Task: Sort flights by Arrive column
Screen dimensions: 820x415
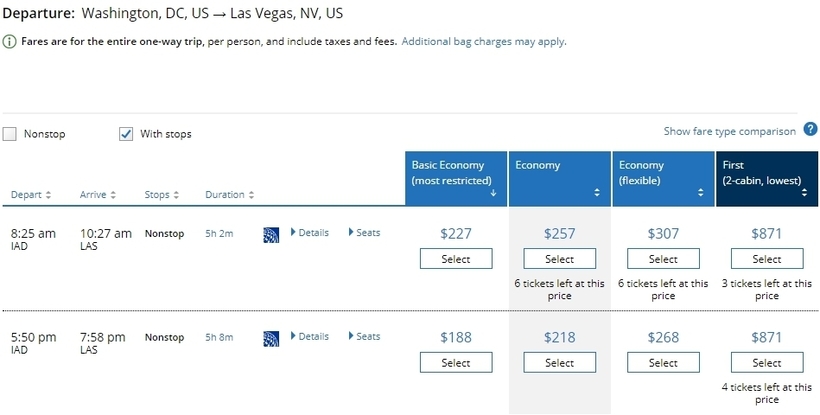Action: (x=98, y=195)
